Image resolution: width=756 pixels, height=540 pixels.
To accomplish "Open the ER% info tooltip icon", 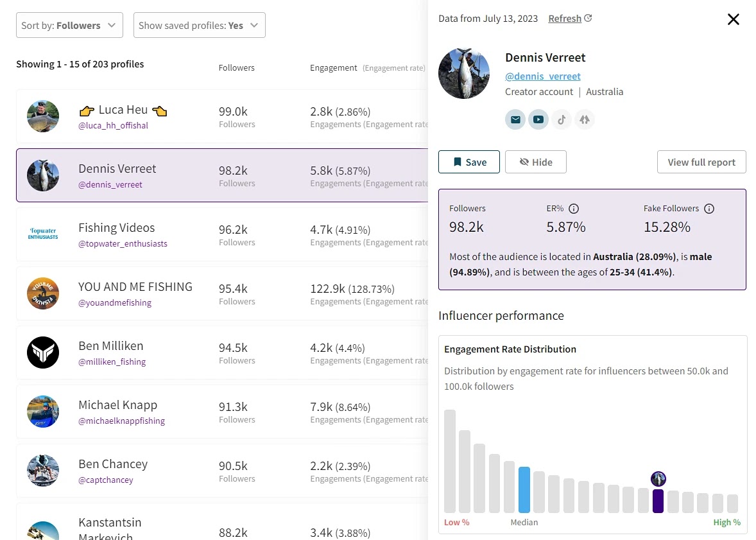I will (573, 208).
